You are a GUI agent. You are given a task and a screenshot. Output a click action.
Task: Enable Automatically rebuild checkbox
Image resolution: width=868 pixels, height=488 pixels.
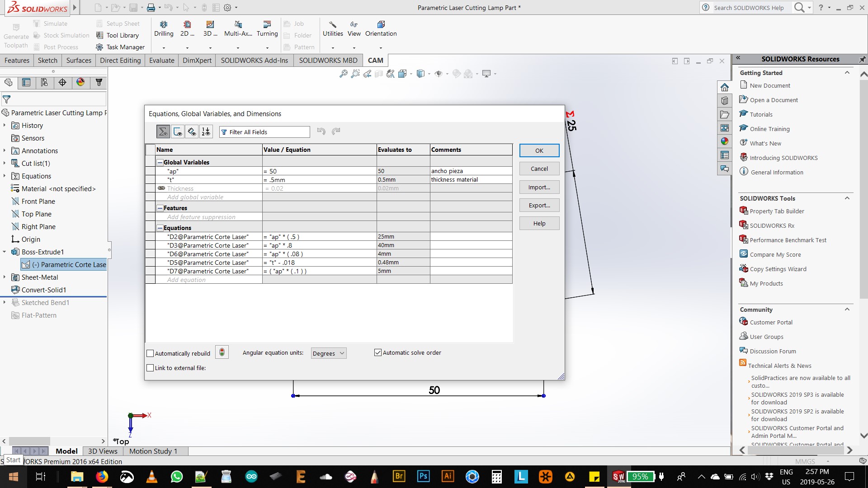tap(151, 353)
